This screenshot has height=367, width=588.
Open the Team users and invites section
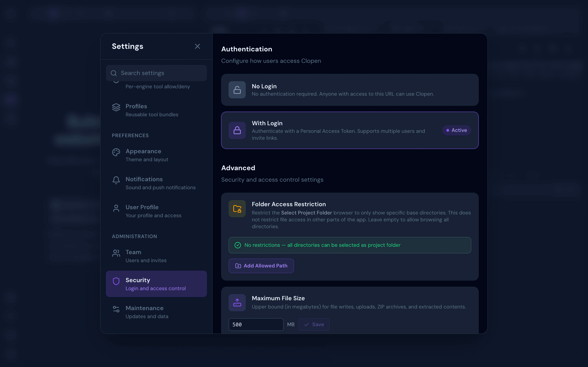pyautogui.click(x=156, y=256)
